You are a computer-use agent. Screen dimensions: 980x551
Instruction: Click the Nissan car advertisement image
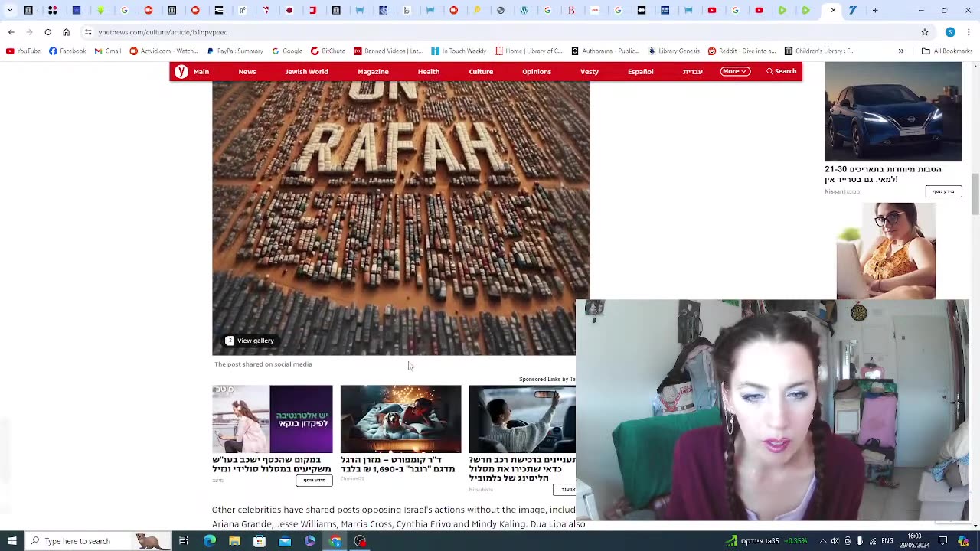(893, 112)
